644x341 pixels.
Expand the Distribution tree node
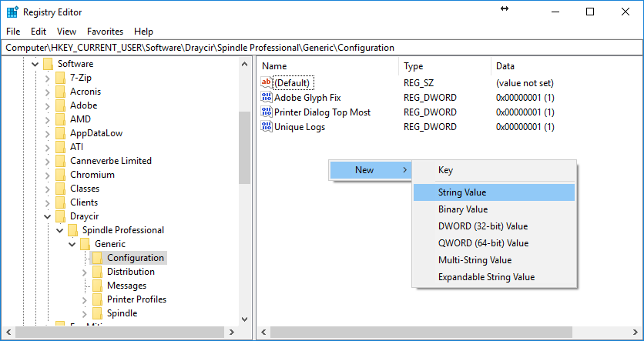coord(85,272)
